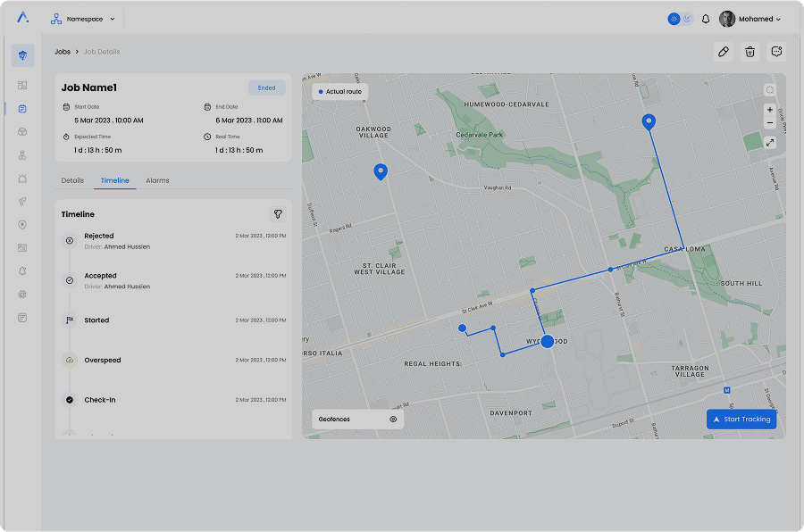Click the Overspeed timeline event
This screenshot has height=532, width=804.
pos(103,361)
